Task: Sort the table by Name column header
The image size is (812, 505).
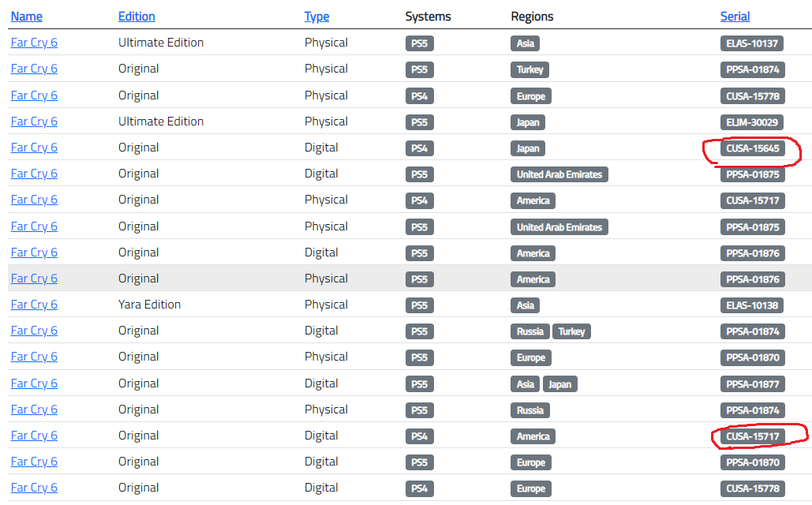Action: tap(26, 17)
